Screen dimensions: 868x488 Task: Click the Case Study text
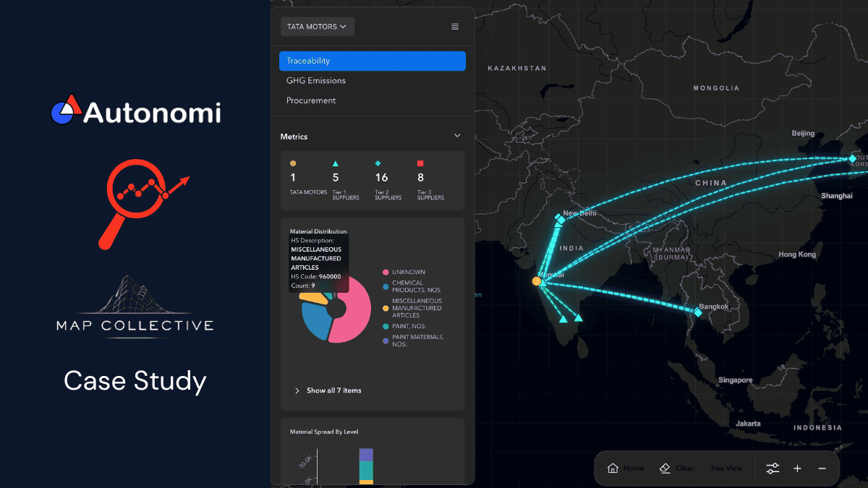point(135,380)
